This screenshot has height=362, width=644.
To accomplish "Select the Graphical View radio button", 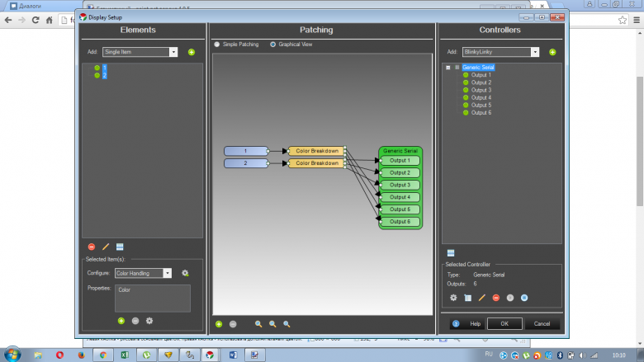I will (x=273, y=45).
